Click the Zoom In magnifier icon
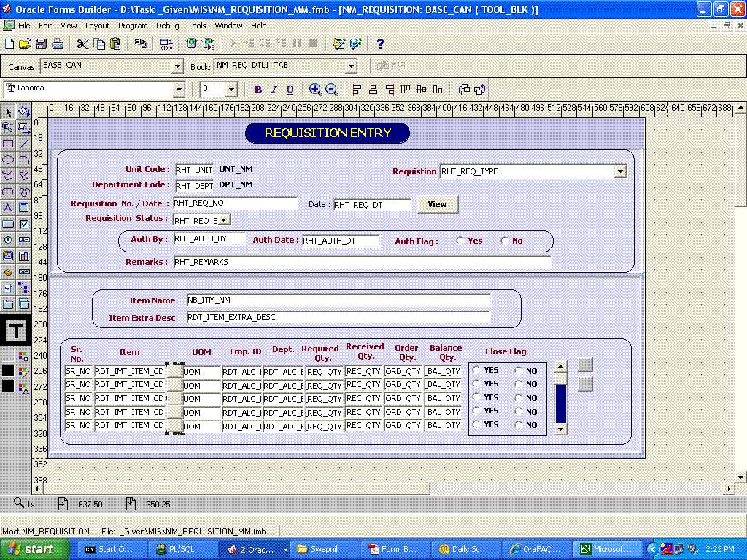747x560 pixels. pyautogui.click(x=315, y=90)
